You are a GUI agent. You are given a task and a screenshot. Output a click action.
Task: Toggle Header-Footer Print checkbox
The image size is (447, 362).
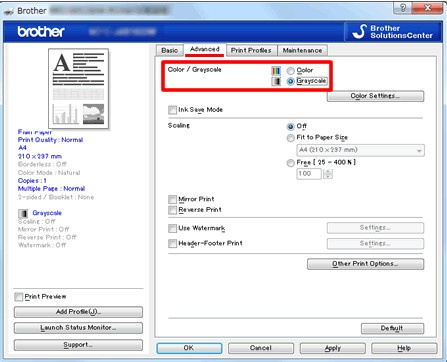(172, 244)
